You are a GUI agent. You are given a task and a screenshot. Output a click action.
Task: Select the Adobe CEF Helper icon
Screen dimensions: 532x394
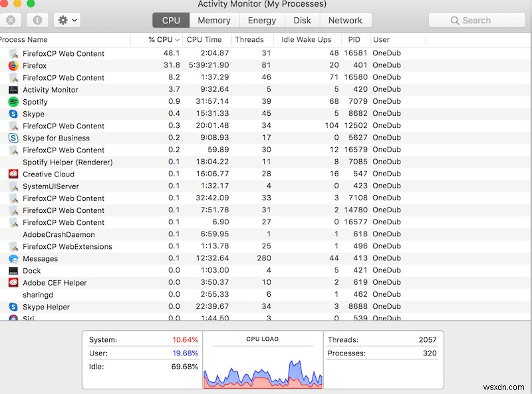click(x=13, y=283)
